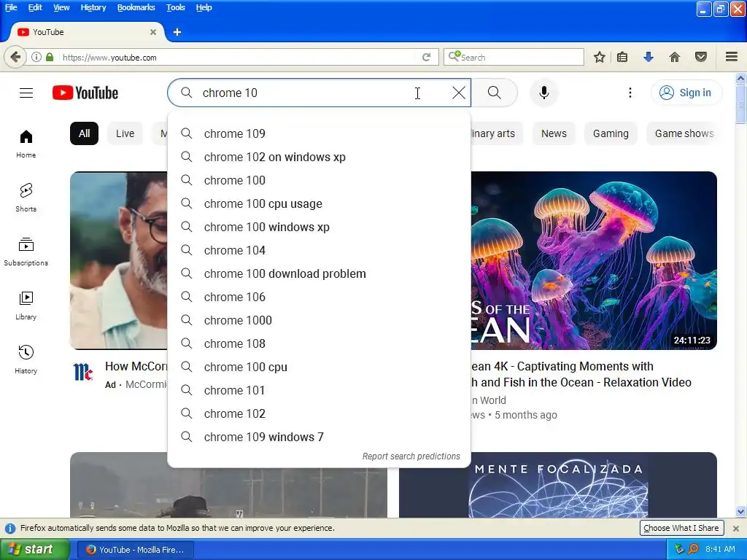Screen dimensions: 747x560
Task: Open the jellyfish ocean video thumbnail
Action: [x=594, y=260]
